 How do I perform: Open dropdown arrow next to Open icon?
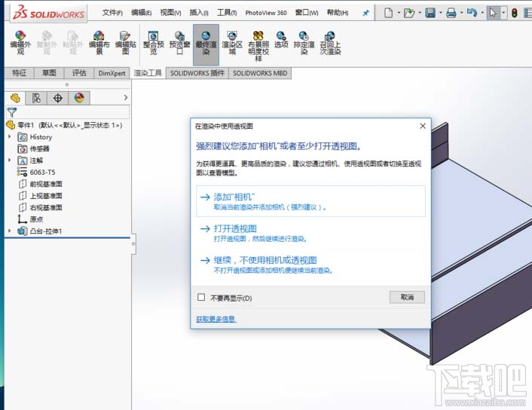point(420,13)
